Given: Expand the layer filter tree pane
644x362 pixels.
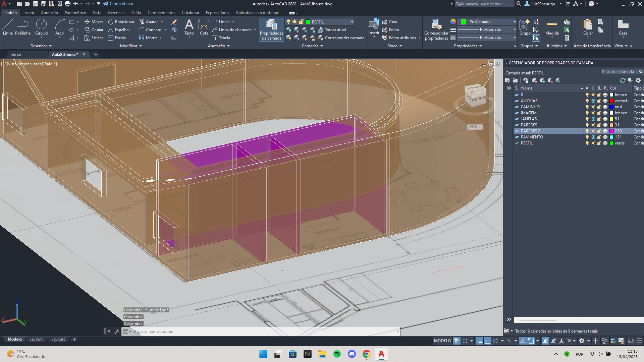Looking at the screenshot, I should (509, 88).
